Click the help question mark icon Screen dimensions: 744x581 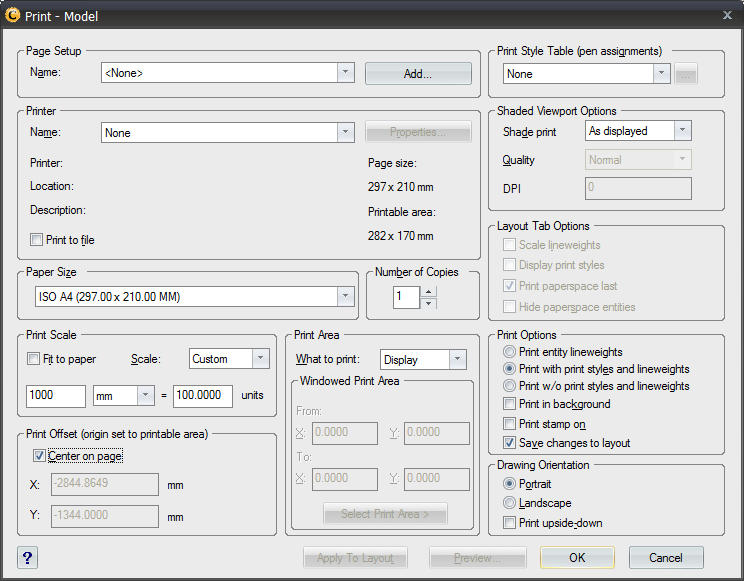[x=28, y=557]
